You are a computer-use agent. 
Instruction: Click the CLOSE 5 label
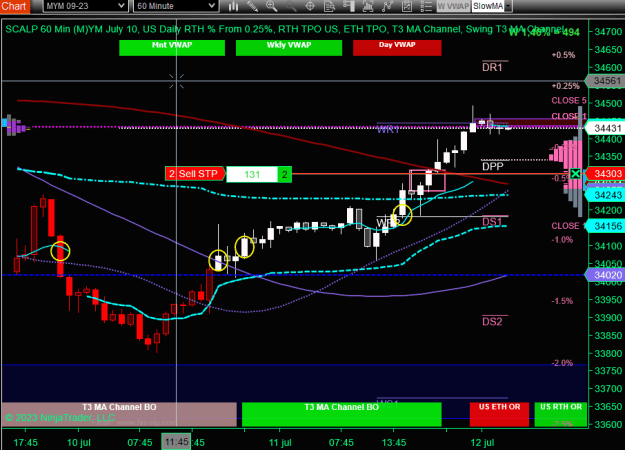569,100
